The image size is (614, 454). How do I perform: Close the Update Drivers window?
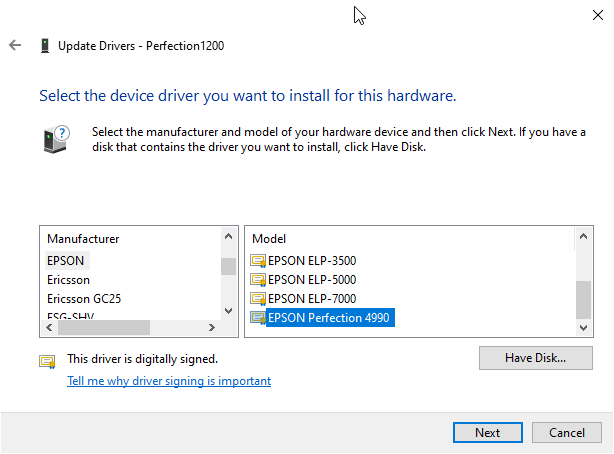pyautogui.click(x=598, y=15)
